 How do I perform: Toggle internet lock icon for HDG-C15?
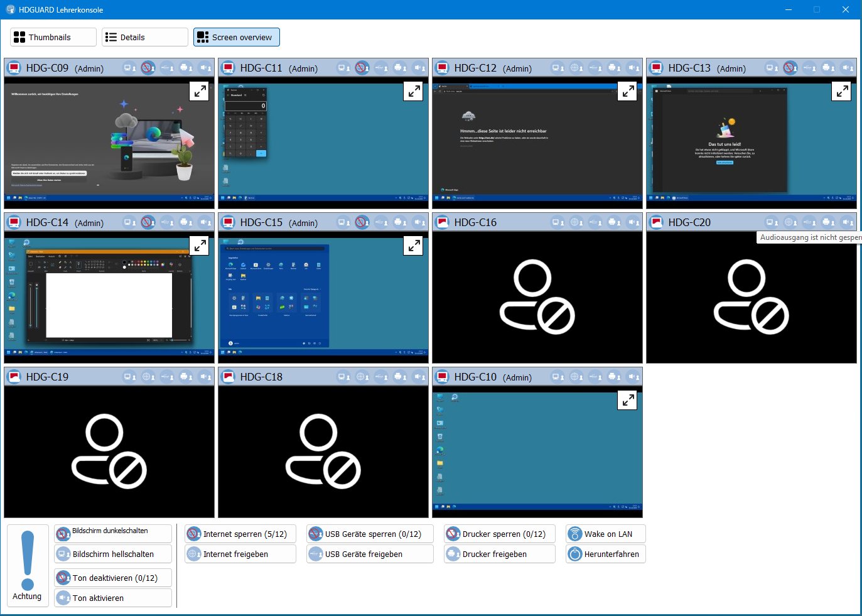362,222
